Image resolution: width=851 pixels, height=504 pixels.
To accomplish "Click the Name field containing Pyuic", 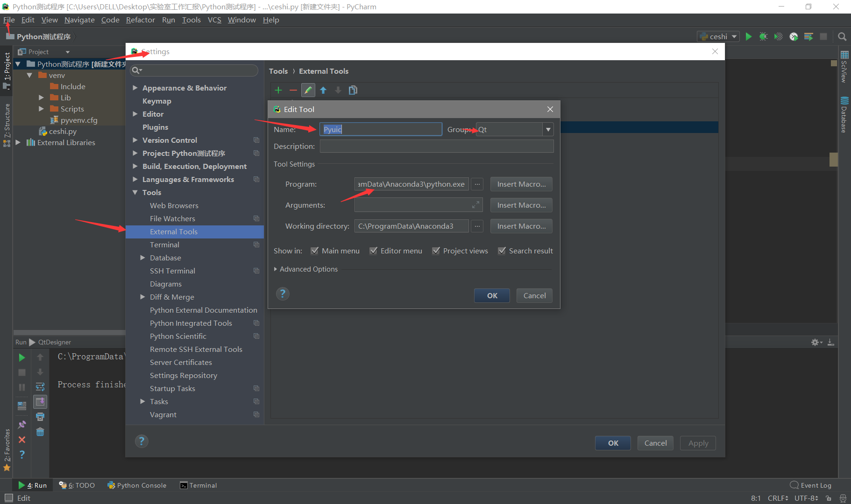I will point(381,129).
